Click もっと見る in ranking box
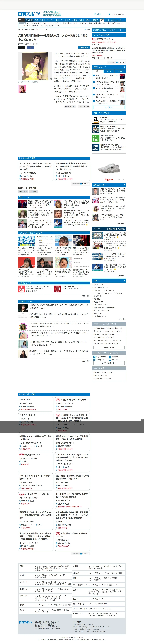This screenshot has height=644, width=144. [109, 107]
